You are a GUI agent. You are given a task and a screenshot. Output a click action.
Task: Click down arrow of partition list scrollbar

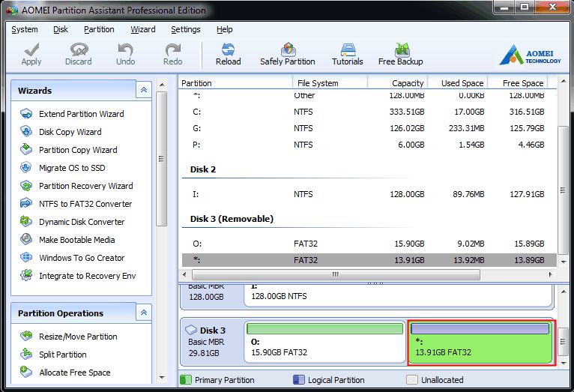(564, 262)
